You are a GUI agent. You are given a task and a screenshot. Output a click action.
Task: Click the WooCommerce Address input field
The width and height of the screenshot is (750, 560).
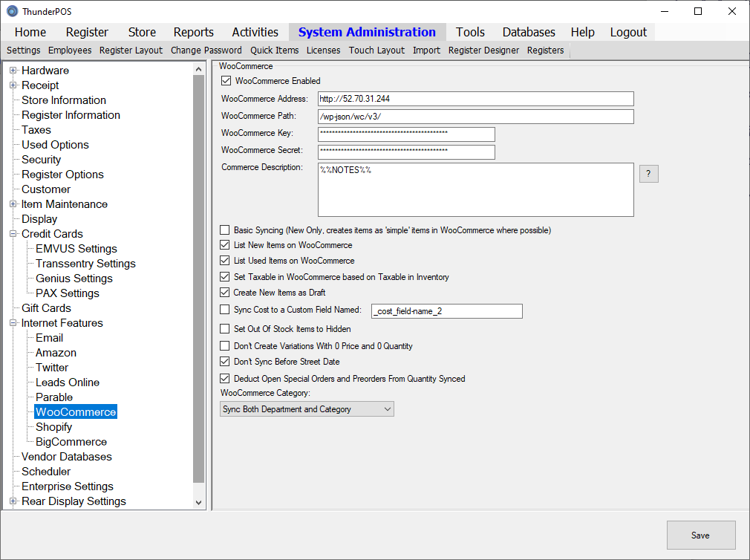click(475, 100)
